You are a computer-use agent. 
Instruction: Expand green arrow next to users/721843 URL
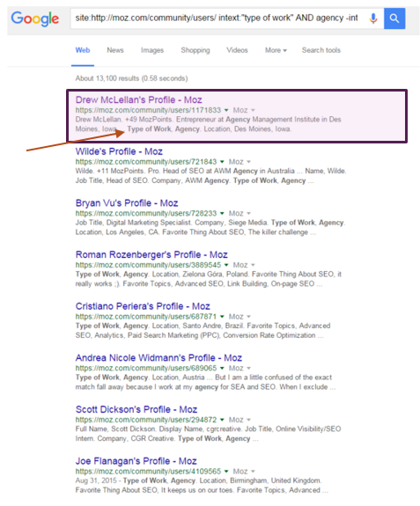222,162
